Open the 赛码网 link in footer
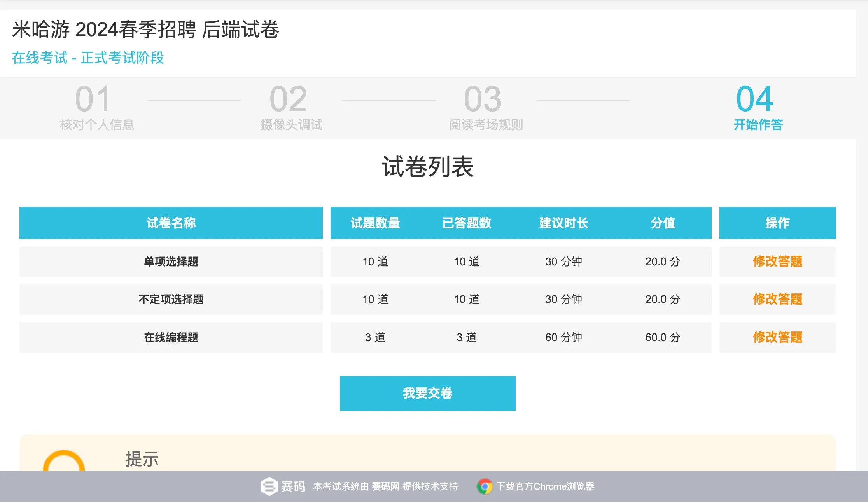 (x=385, y=486)
